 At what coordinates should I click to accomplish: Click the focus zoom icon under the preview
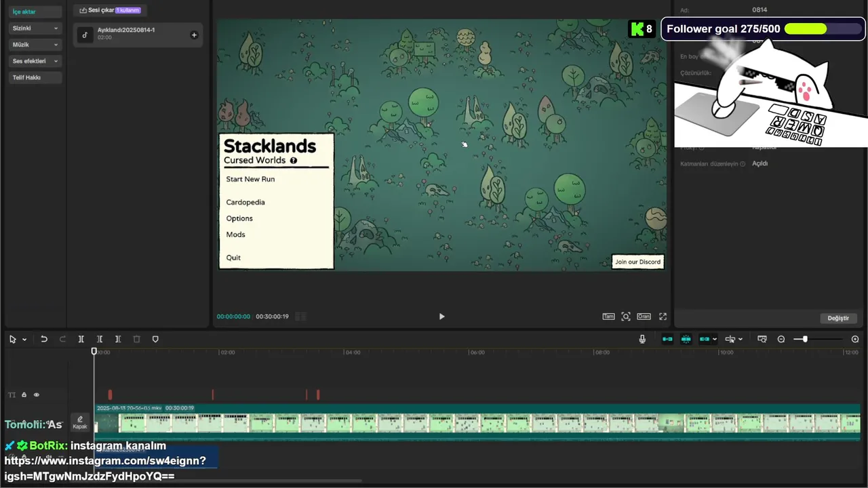(626, 317)
